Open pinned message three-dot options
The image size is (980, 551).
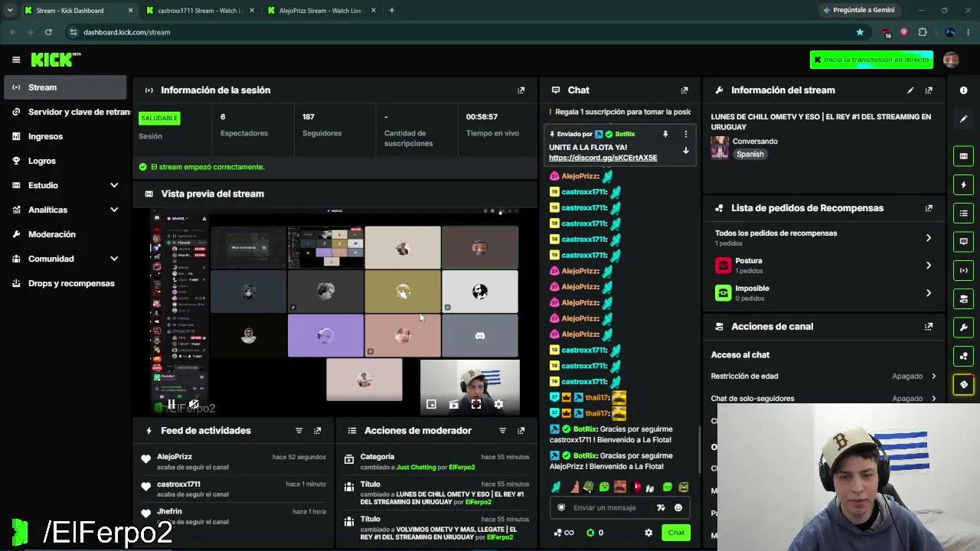click(686, 134)
